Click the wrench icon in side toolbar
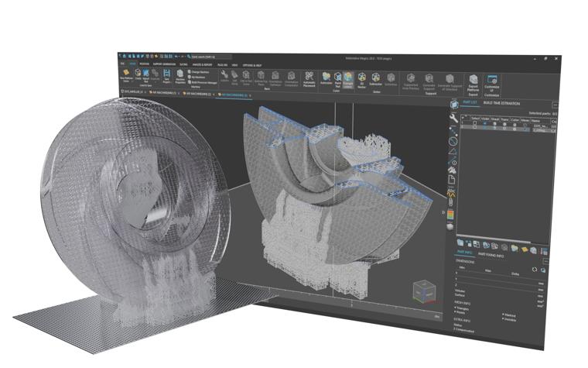Image resolution: width=588 pixels, height=368 pixels. pos(453,117)
